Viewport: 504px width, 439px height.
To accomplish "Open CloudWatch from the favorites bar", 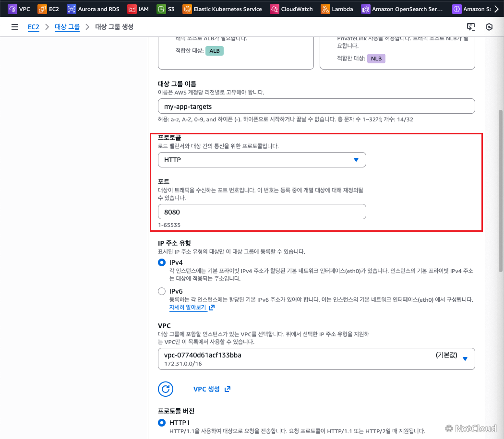I will [297, 9].
